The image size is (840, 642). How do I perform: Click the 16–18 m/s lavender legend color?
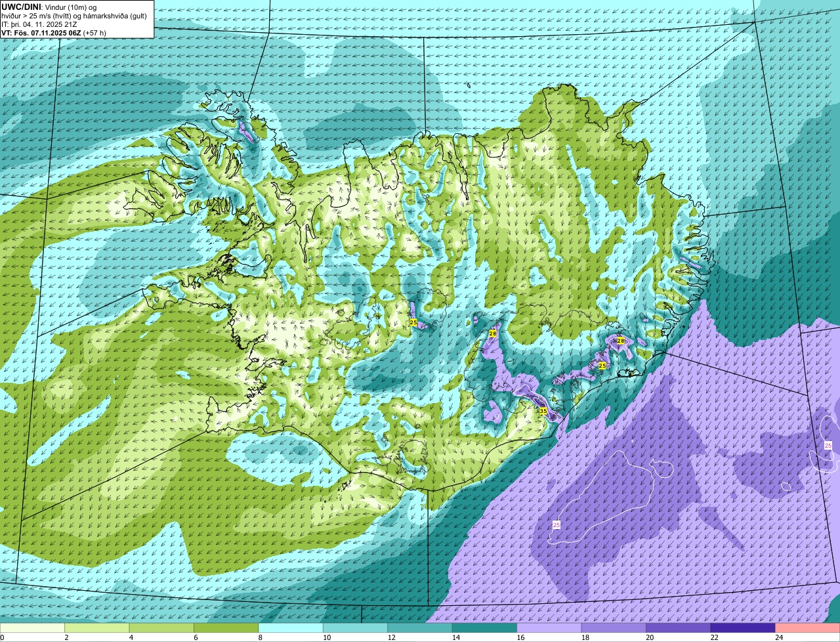point(549,628)
